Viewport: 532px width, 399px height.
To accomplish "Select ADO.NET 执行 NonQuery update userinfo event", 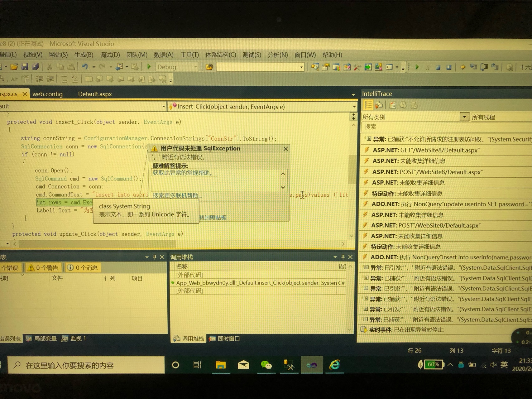I will 447,204.
